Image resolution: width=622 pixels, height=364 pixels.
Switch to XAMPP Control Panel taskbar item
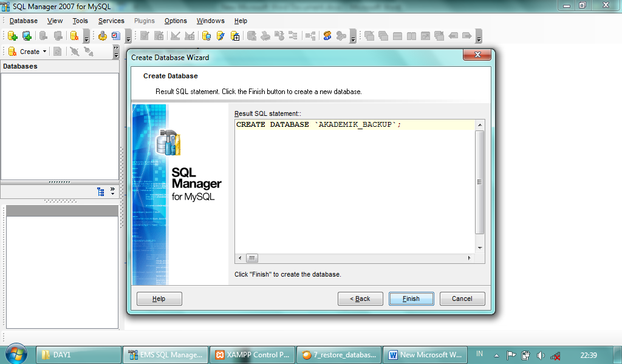pos(252,355)
